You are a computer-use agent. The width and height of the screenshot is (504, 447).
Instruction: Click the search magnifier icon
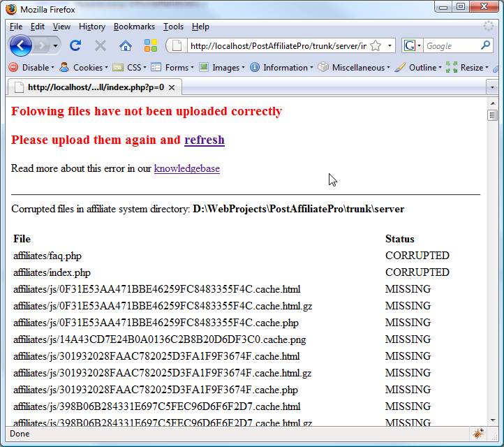[485, 45]
